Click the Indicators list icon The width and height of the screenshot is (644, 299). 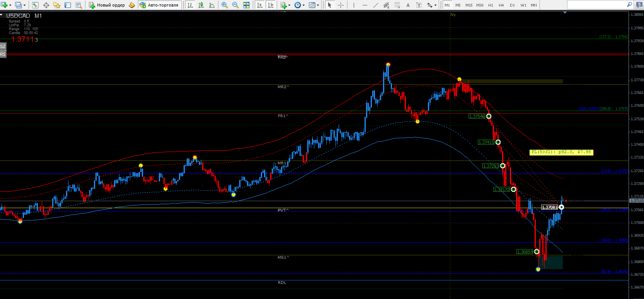click(284, 5)
